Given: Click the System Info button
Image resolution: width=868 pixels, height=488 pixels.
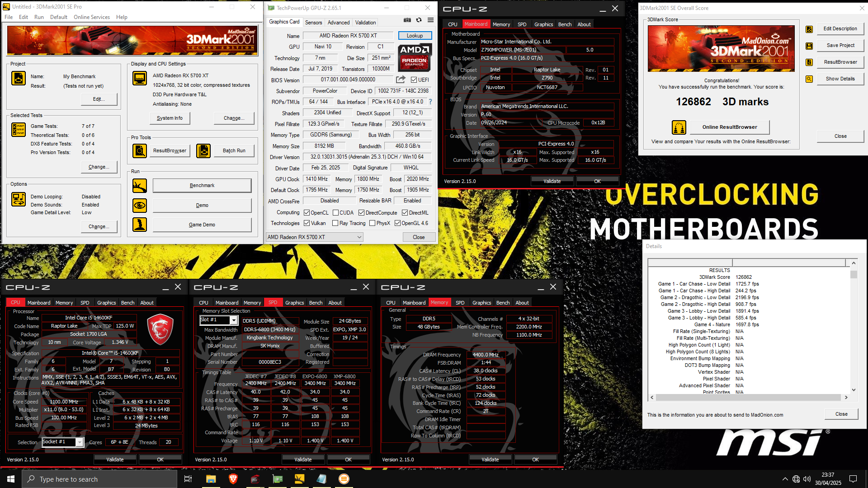Looking at the screenshot, I should click(x=170, y=118).
